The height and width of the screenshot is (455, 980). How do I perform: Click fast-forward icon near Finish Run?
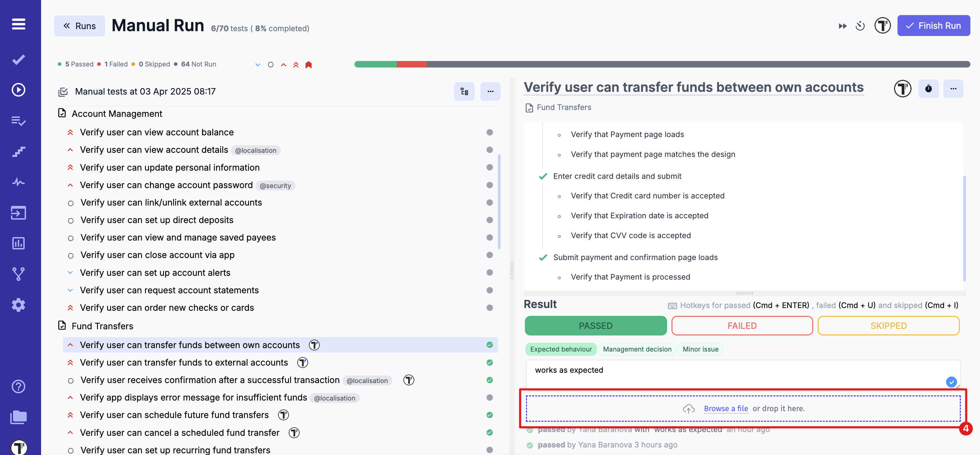tap(842, 26)
